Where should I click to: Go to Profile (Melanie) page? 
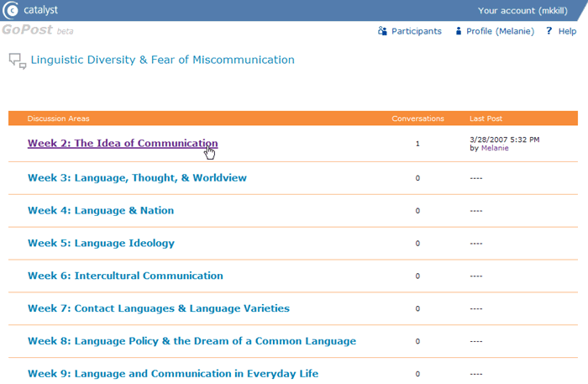pos(501,31)
